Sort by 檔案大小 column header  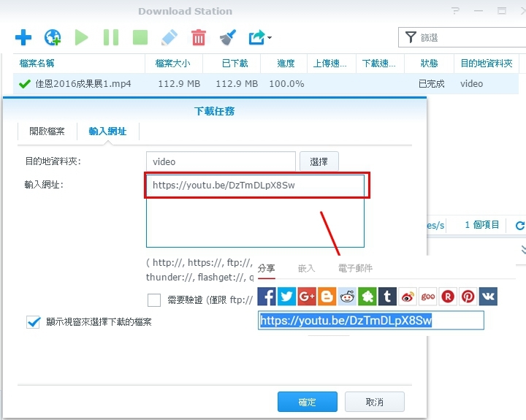172,63
